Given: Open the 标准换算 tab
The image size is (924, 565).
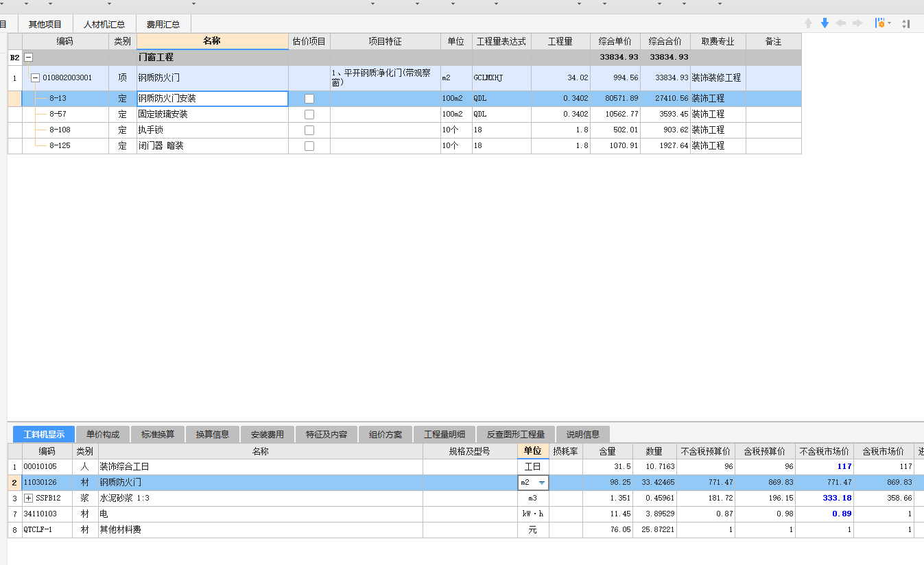Looking at the screenshot, I should [158, 434].
